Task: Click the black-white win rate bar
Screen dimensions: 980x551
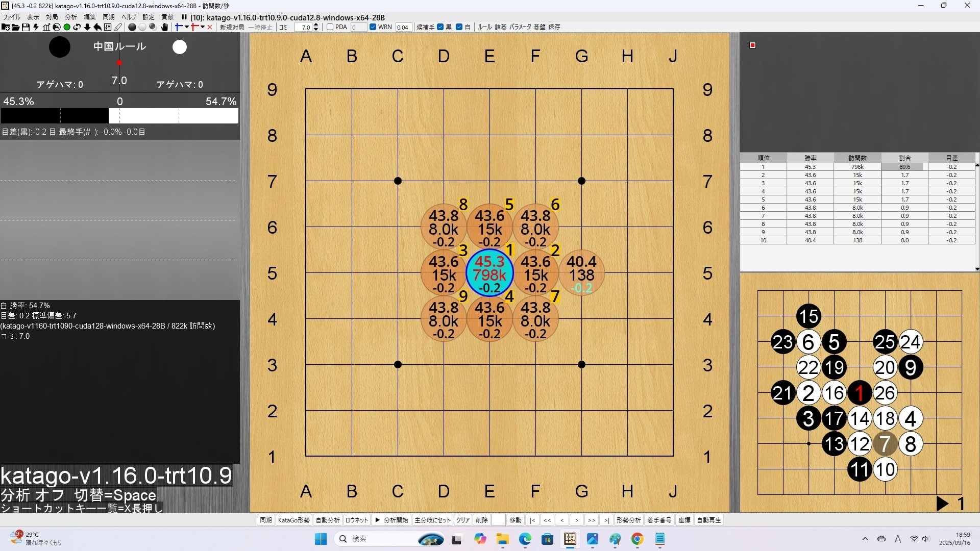Action: point(119,116)
